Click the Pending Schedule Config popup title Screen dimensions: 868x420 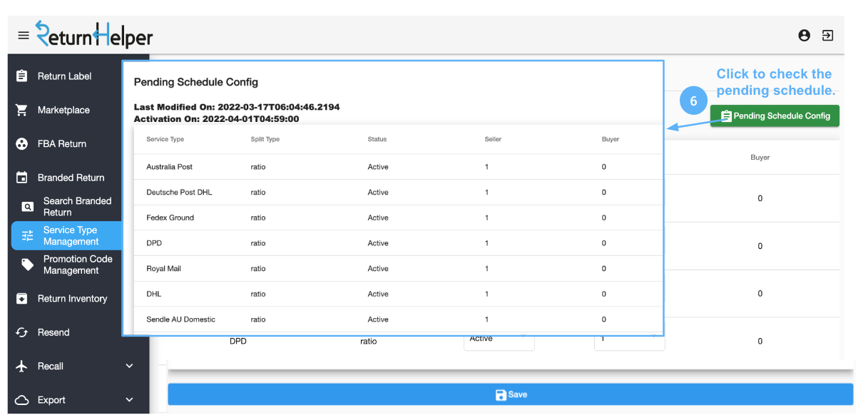tap(196, 82)
